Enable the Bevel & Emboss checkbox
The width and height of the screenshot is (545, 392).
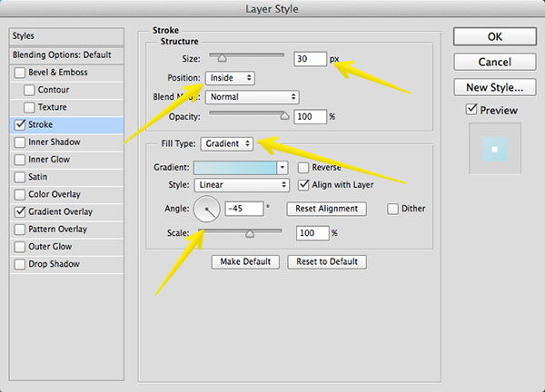coord(21,73)
